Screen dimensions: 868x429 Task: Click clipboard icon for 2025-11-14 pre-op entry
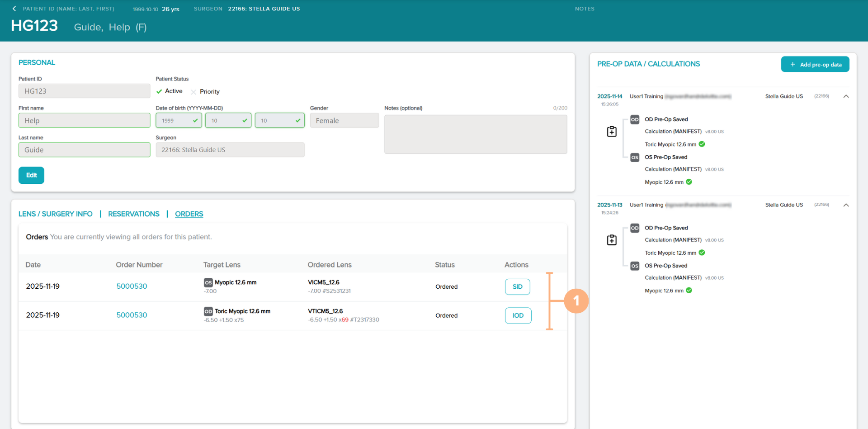[x=612, y=132]
